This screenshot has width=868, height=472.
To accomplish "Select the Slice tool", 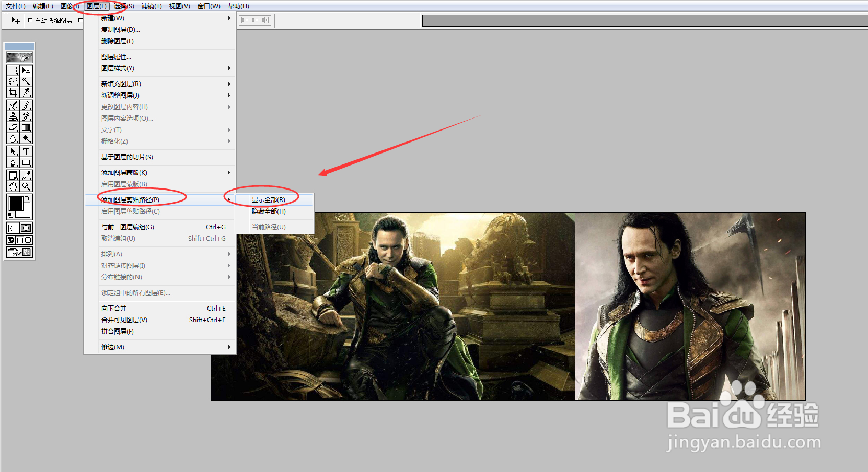I will pyautogui.click(x=26, y=92).
